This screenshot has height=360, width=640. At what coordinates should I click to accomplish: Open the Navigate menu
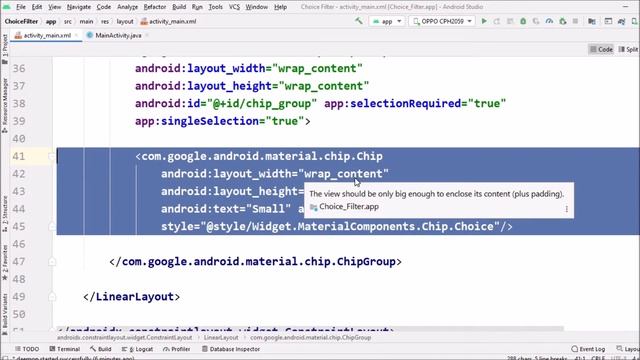pyautogui.click(x=79, y=7)
